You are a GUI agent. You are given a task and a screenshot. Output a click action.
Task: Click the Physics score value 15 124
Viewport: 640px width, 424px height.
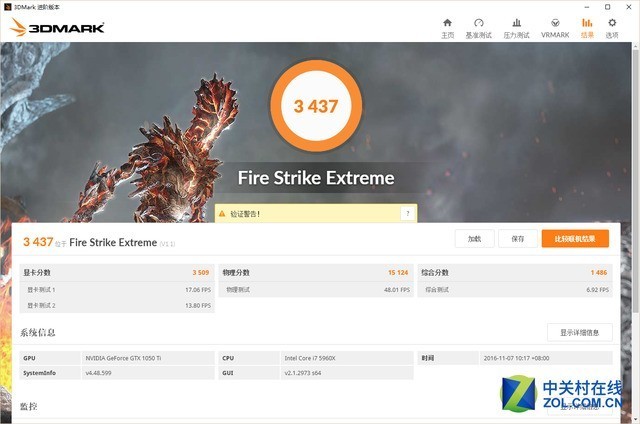(398, 272)
